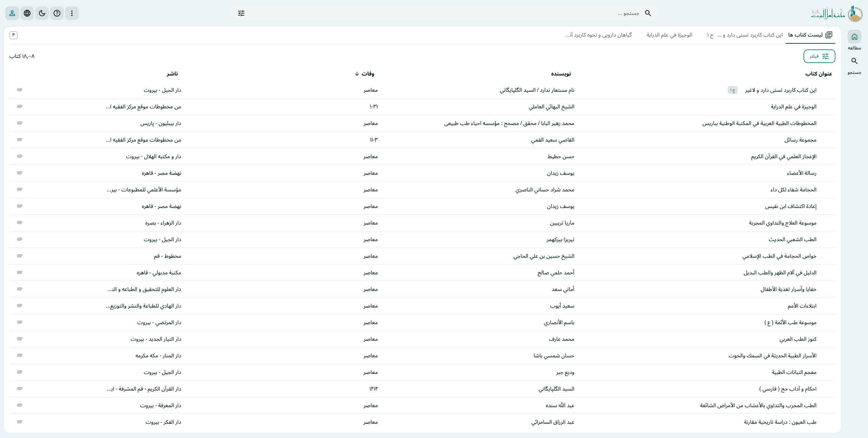Click the globe language icon
This screenshot has width=868, height=438.
click(27, 13)
